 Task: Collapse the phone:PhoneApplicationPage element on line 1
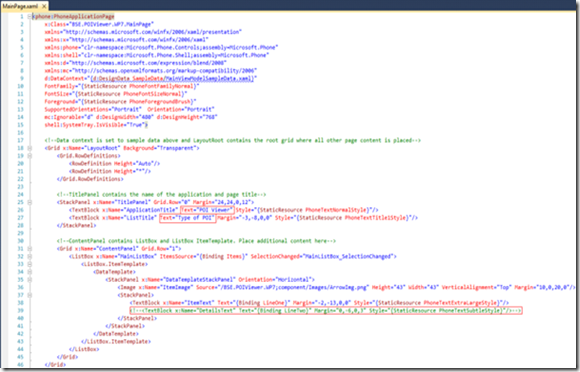[x=30, y=17]
